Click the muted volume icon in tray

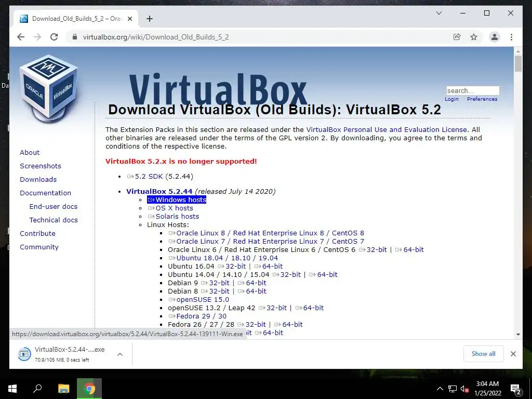465,389
